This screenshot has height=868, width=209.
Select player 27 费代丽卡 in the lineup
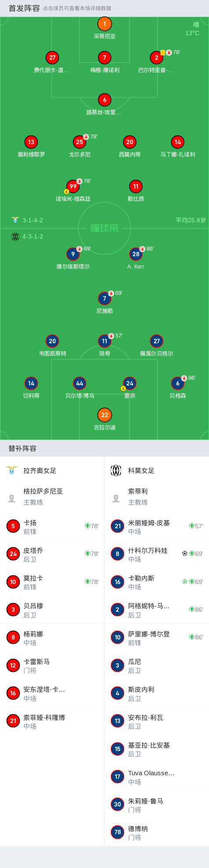pos(52,58)
